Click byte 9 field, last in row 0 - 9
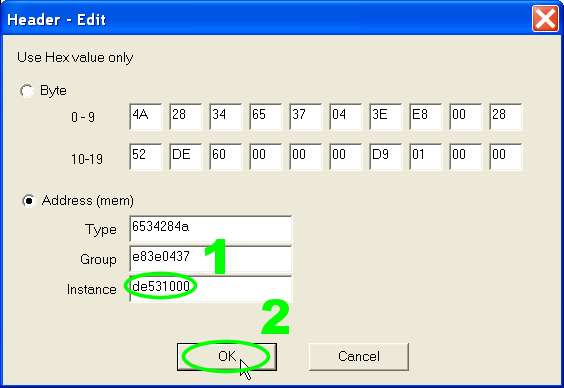 [x=505, y=117]
